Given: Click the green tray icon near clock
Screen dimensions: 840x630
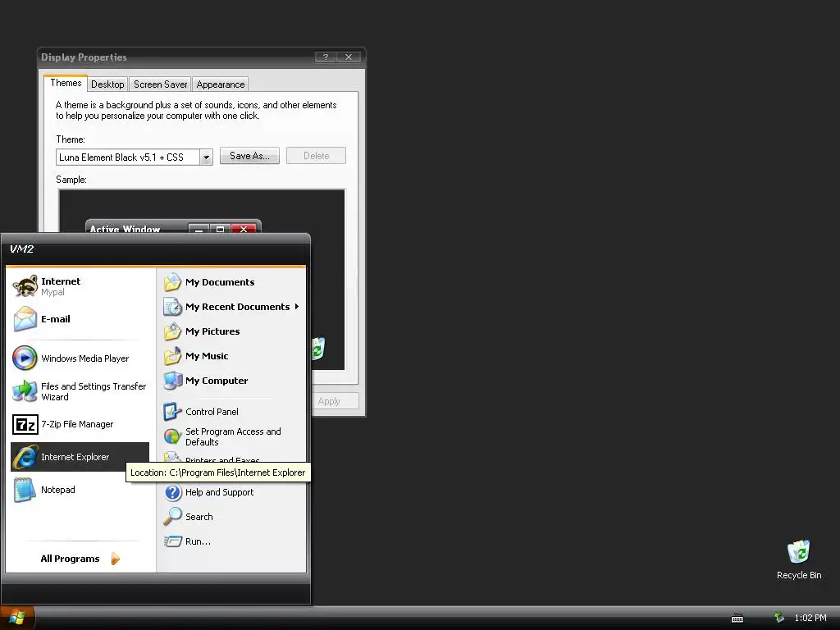Looking at the screenshot, I should [x=779, y=617].
